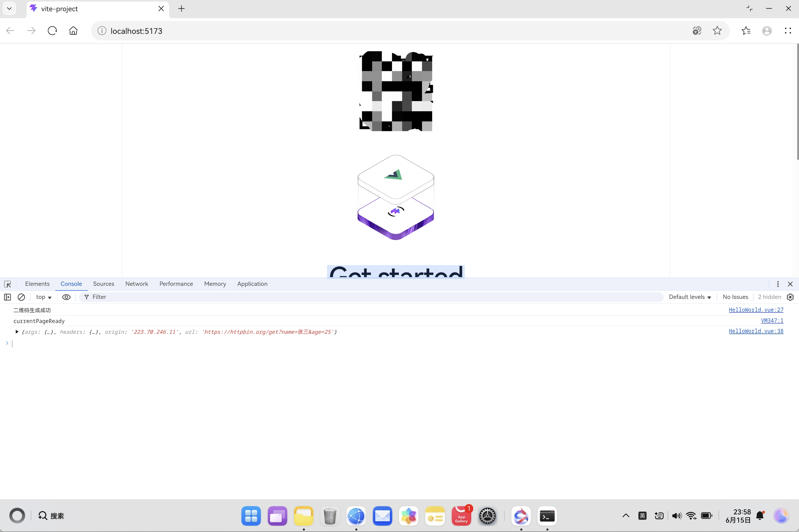Open the user profile icon
The height and width of the screenshot is (532, 799).
767,31
